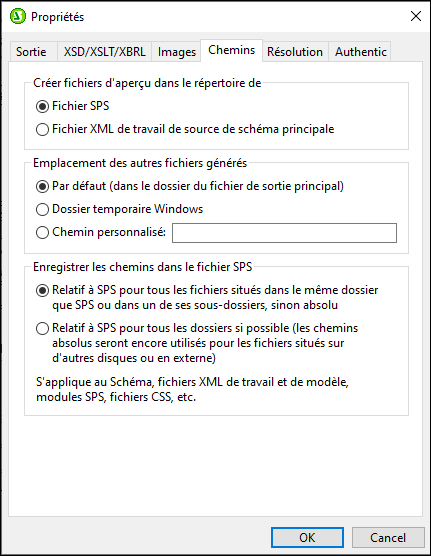Click the Par défaut option label text
The image size is (431, 556).
(x=198, y=186)
